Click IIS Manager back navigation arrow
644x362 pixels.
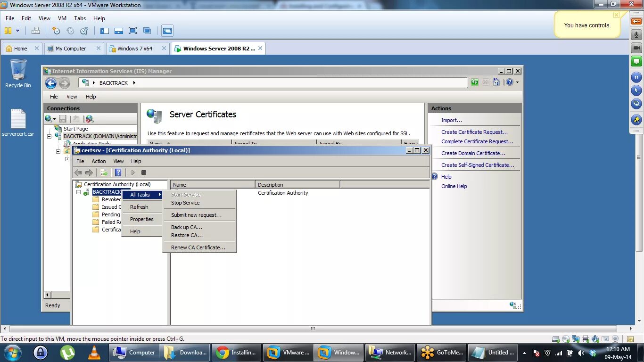[x=51, y=83]
